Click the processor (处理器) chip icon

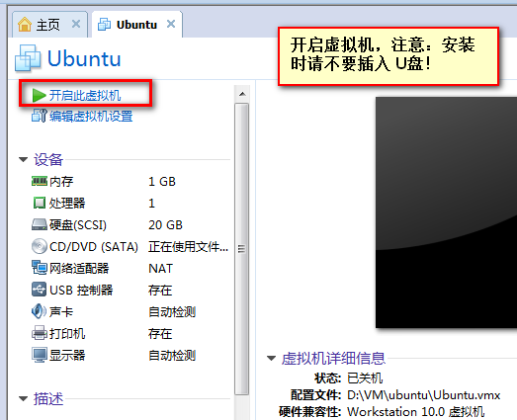pos(40,203)
